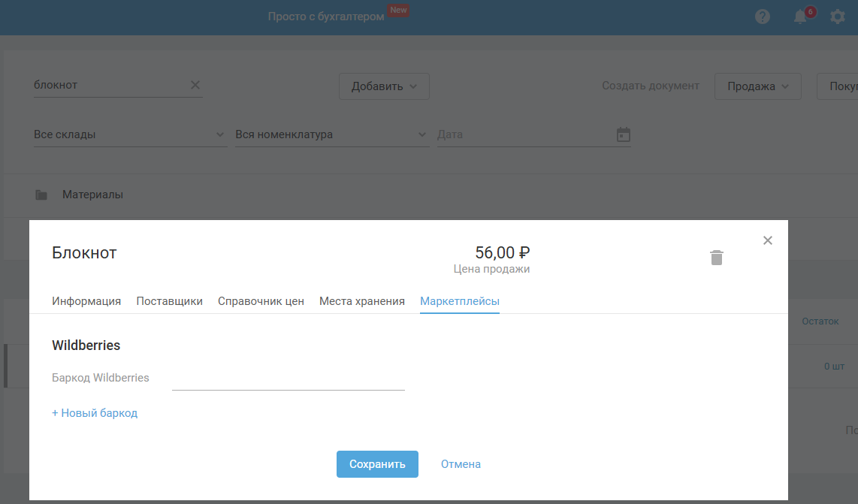Click the New badge in header
The image size is (858, 504).
click(398, 10)
